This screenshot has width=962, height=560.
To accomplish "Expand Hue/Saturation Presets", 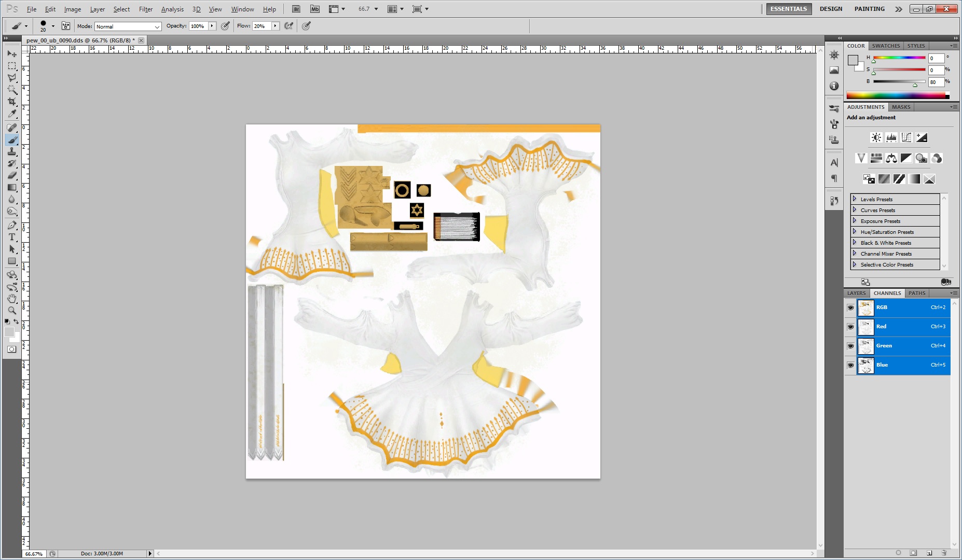I will click(855, 232).
